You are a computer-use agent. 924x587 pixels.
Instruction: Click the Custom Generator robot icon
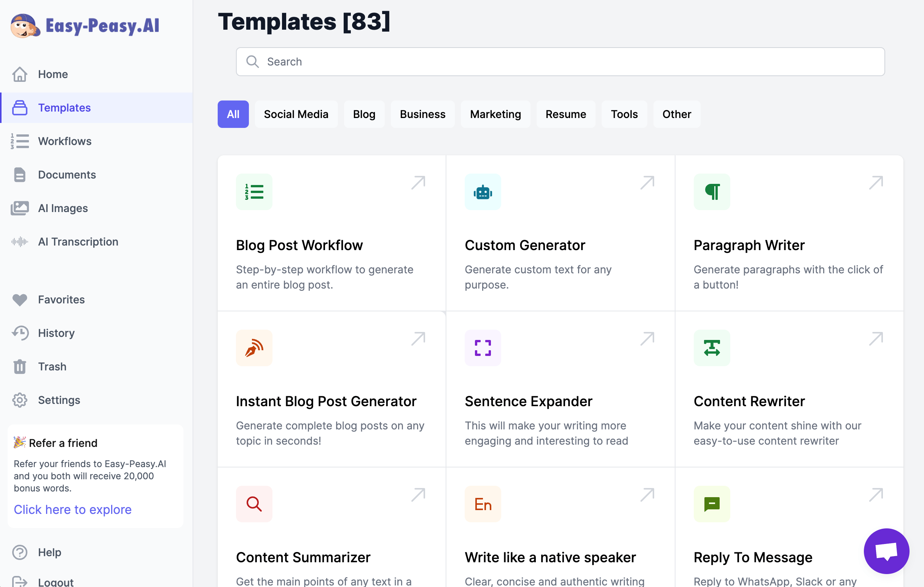click(x=483, y=191)
